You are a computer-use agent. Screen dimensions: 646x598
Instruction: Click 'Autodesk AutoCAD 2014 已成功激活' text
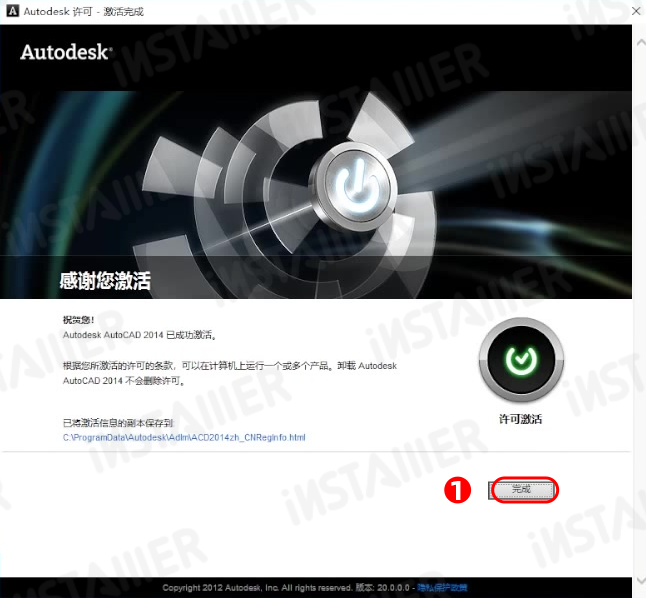pos(140,335)
